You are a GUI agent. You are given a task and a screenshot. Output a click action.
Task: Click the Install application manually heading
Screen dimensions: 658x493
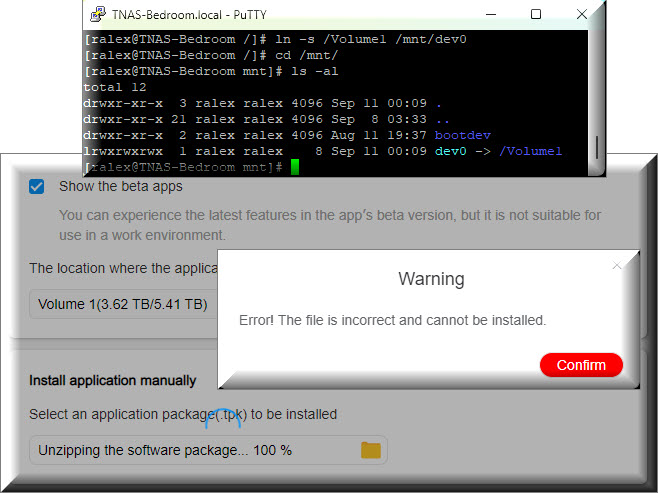pos(112,381)
